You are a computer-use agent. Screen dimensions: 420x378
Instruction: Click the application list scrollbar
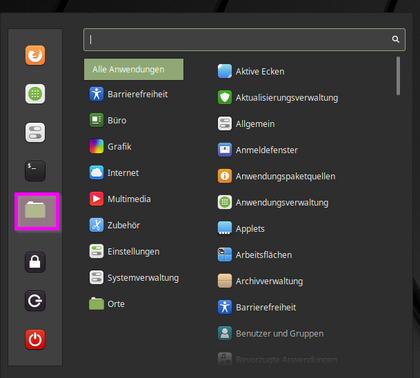coord(398,76)
